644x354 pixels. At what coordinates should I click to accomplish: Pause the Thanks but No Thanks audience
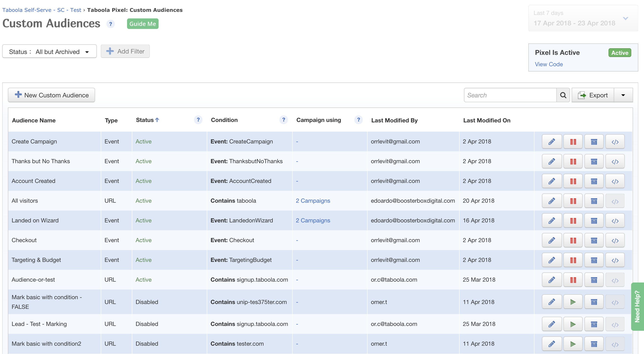point(573,161)
